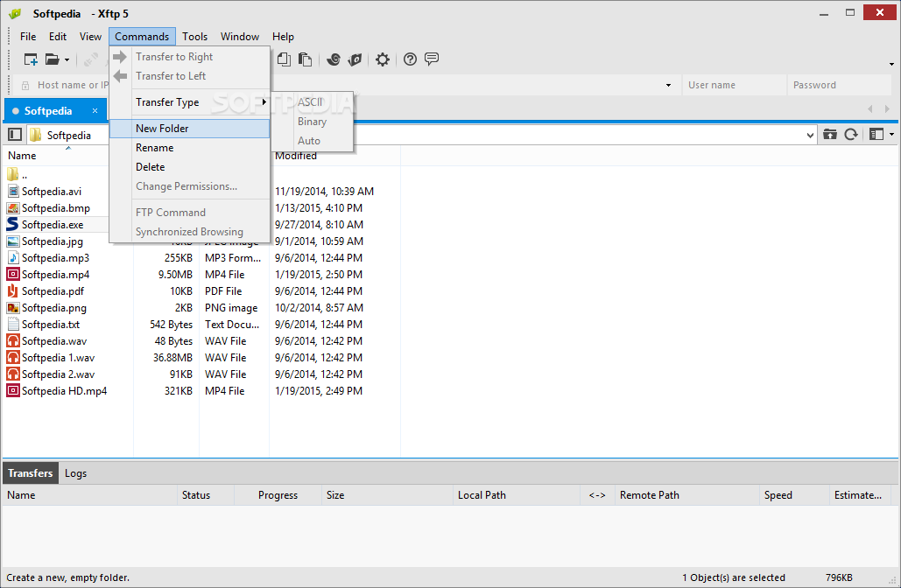
Task: Click the Paste clipboard toolbar icon
Action: pyautogui.click(x=305, y=59)
